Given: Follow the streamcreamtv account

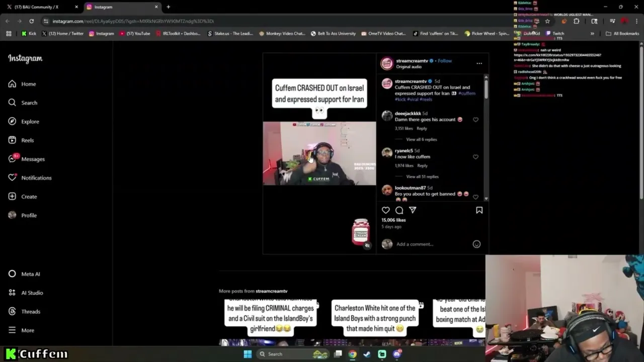Looking at the screenshot, I should [x=445, y=61].
